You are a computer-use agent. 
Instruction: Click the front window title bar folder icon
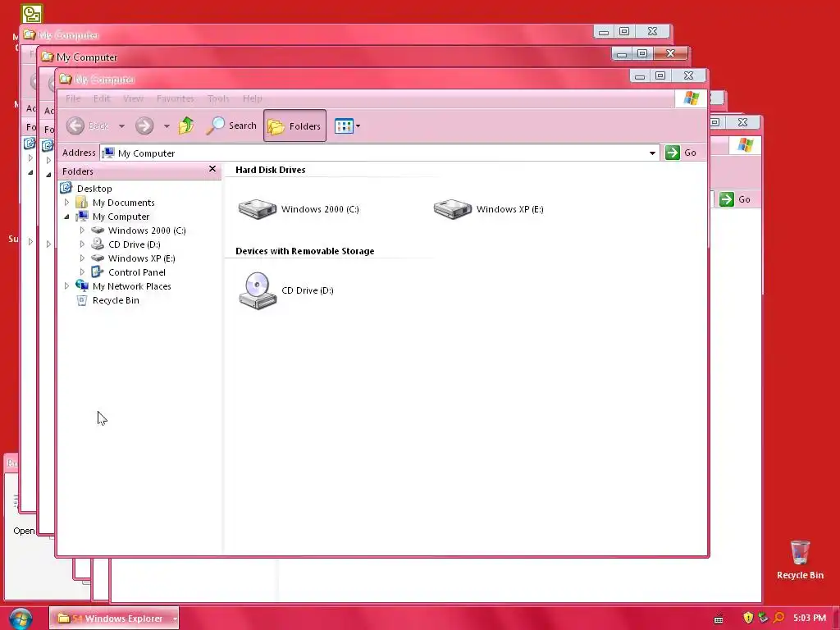66,80
